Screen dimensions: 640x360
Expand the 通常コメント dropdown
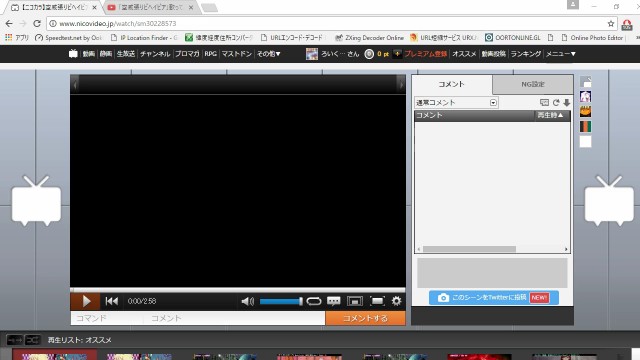point(456,102)
